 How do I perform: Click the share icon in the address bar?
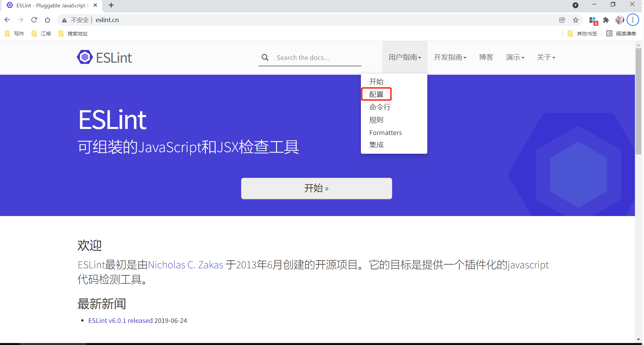click(562, 20)
